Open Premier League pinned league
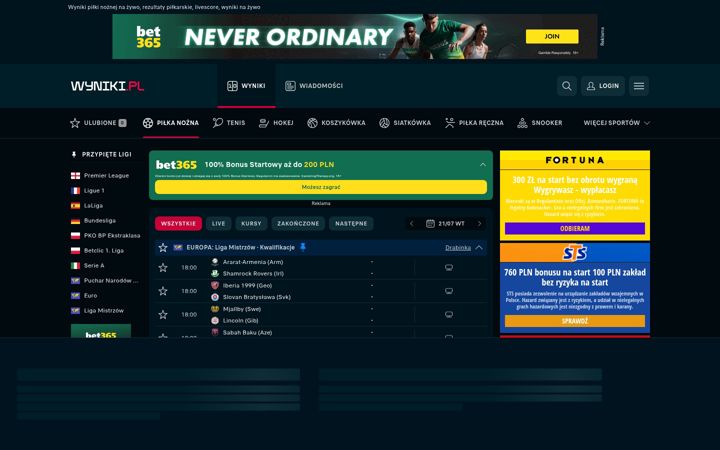This screenshot has height=450, width=720. (x=100, y=175)
